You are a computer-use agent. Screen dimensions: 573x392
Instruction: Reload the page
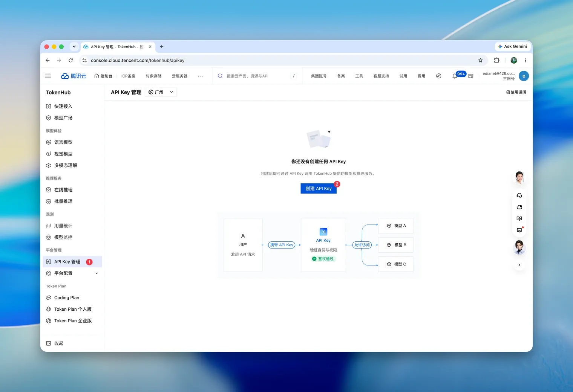(70, 60)
